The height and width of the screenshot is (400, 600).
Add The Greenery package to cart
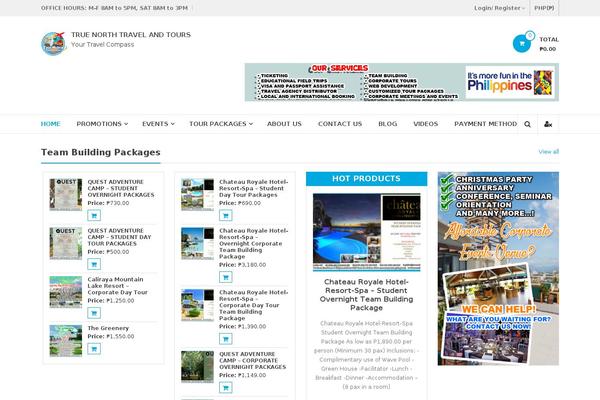click(x=94, y=349)
